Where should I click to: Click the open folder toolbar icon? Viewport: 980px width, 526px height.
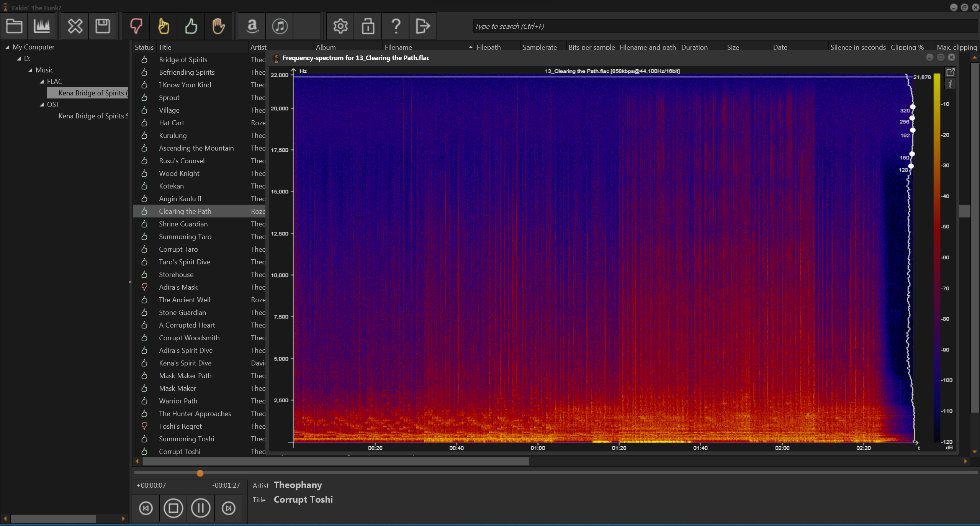[x=14, y=26]
